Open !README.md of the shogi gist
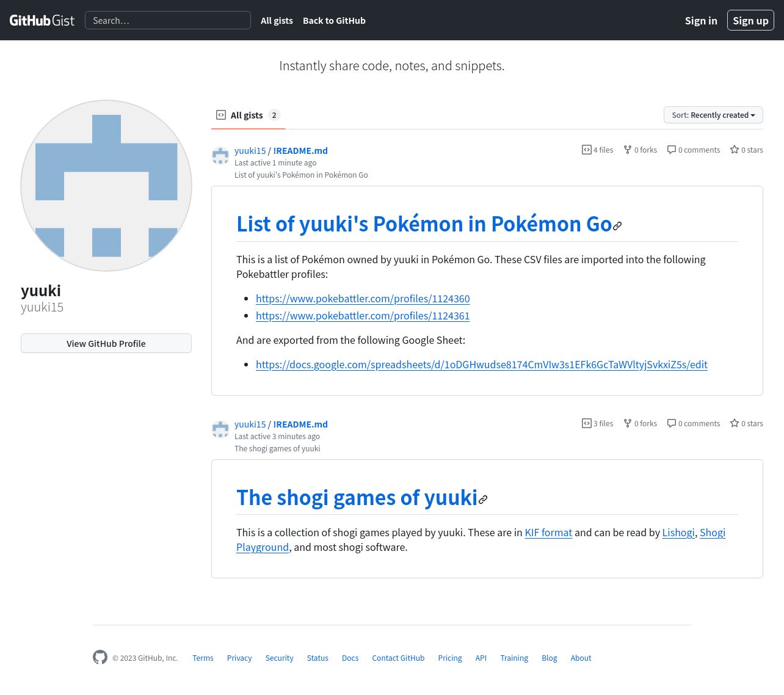Viewport: 784px width, 695px height. coord(300,424)
